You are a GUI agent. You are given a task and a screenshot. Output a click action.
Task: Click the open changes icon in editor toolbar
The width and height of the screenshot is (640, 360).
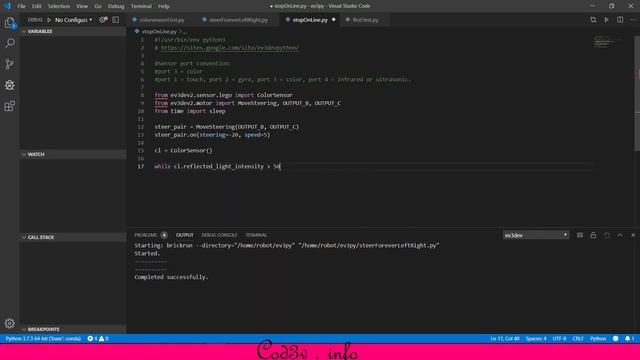coord(593,20)
